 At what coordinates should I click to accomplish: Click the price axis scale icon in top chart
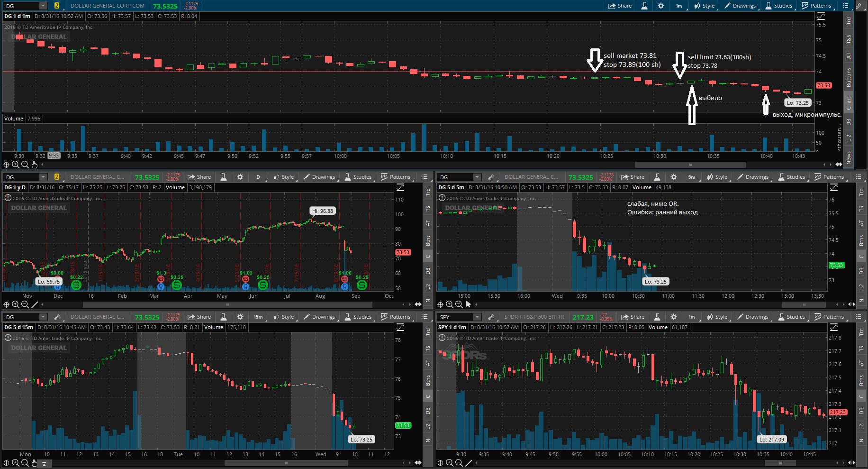point(821,16)
